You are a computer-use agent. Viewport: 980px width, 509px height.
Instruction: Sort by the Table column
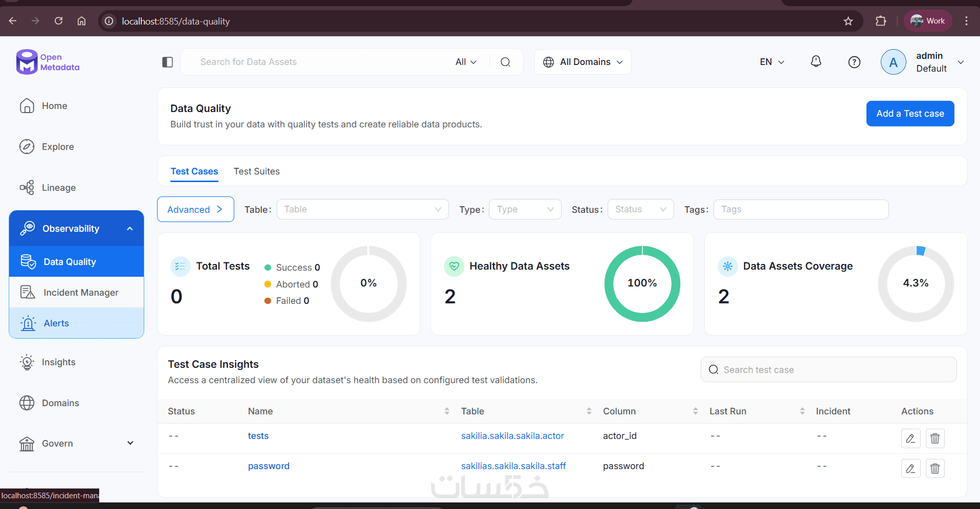[589, 411]
